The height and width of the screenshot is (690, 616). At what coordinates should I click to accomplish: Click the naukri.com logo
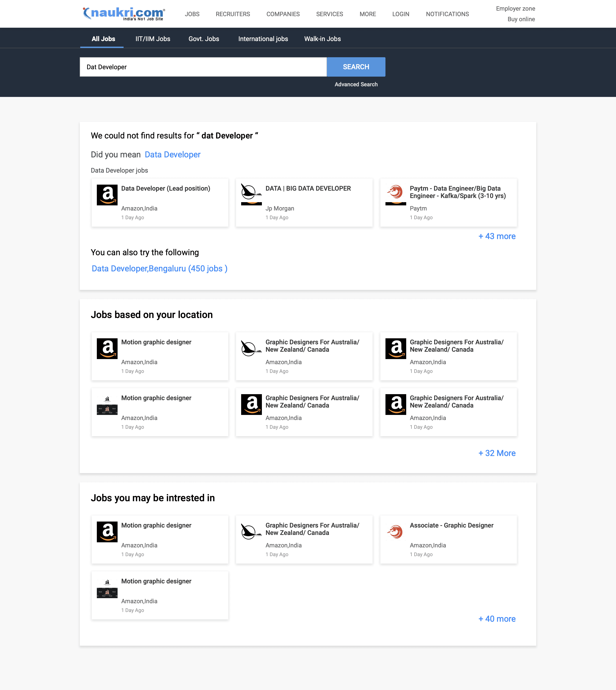coord(124,14)
